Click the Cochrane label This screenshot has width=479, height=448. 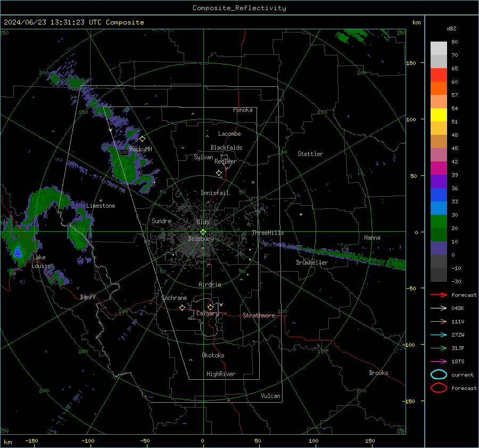point(174,298)
